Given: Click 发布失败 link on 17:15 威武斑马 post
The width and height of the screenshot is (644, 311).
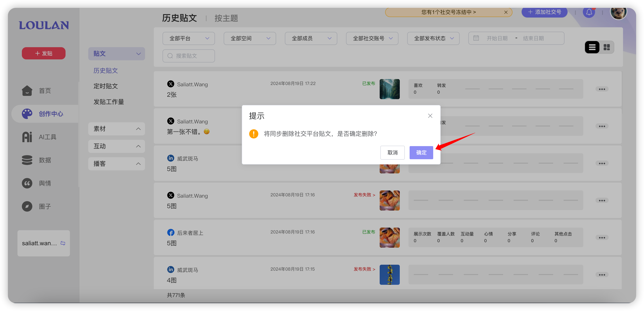Looking at the screenshot, I should (364, 269).
